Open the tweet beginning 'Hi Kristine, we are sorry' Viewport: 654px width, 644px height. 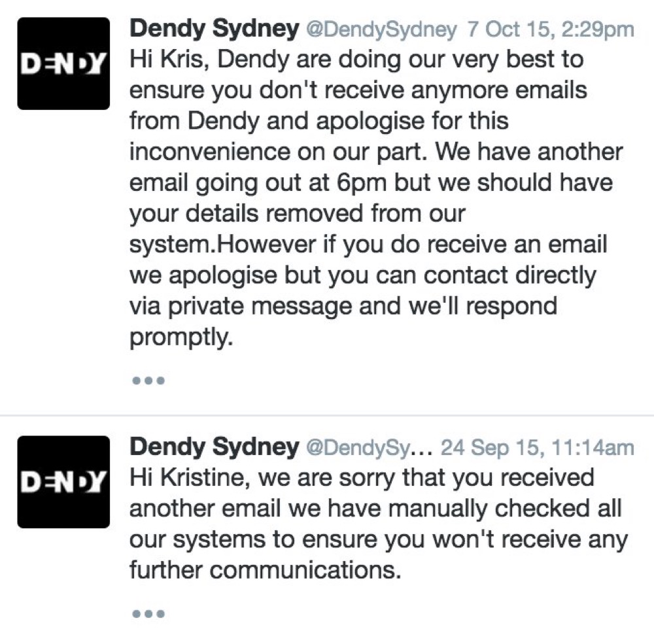(379, 524)
